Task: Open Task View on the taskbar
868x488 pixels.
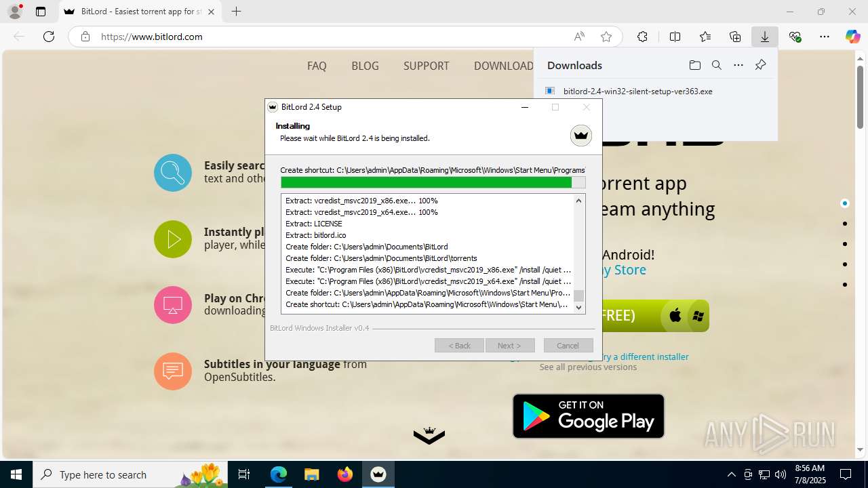Action: [x=244, y=474]
